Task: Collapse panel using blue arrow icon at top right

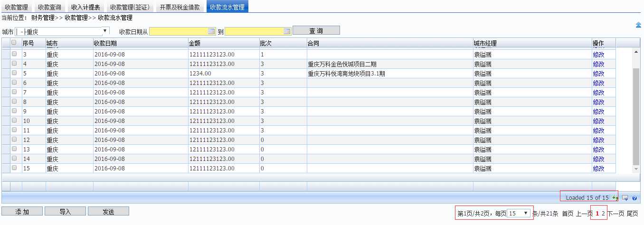Action: coord(639,25)
